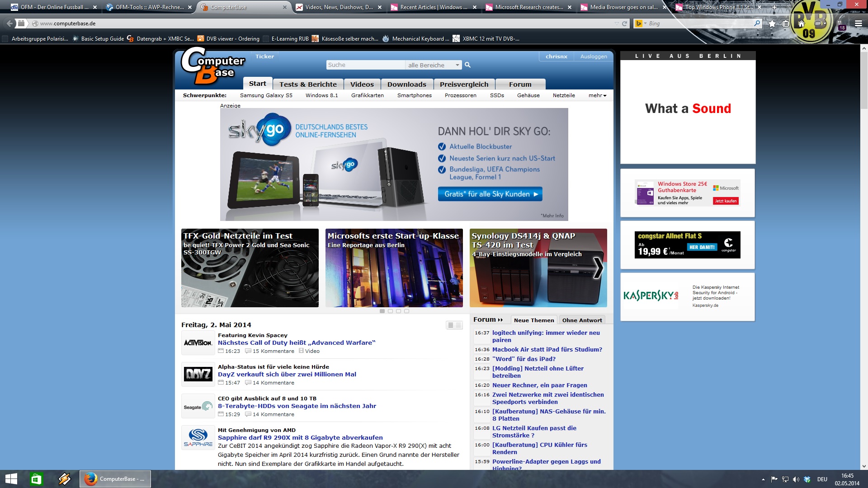Switch to the Tests & Berichte tab
The width and height of the screenshot is (868, 488).
coord(308,84)
